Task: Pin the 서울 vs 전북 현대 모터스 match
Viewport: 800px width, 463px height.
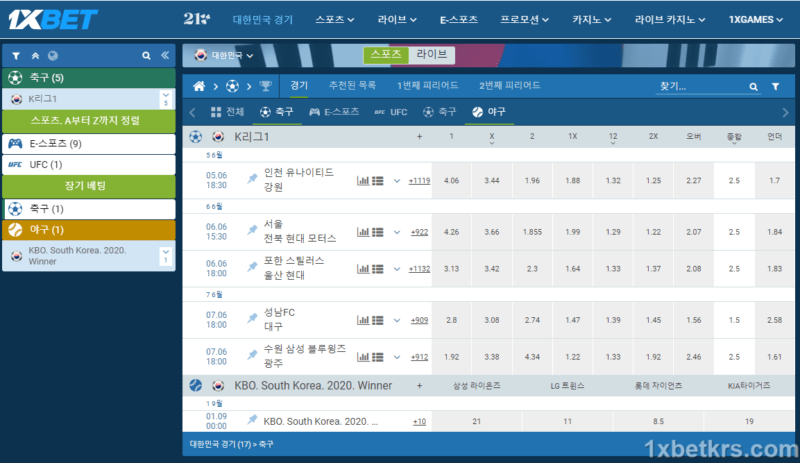Action: click(252, 230)
